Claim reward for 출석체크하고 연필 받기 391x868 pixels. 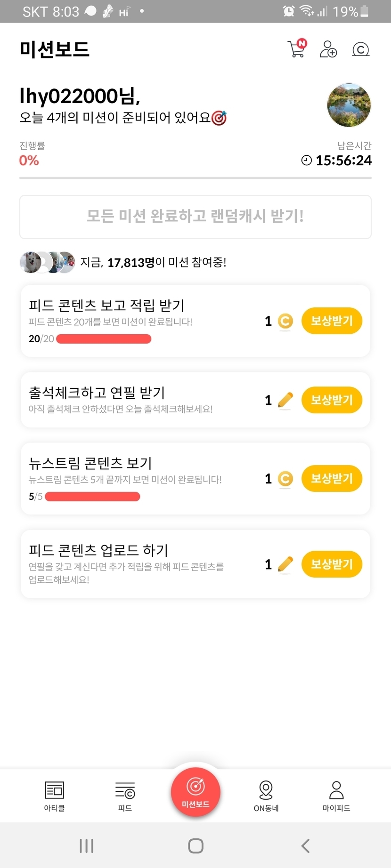[332, 400]
